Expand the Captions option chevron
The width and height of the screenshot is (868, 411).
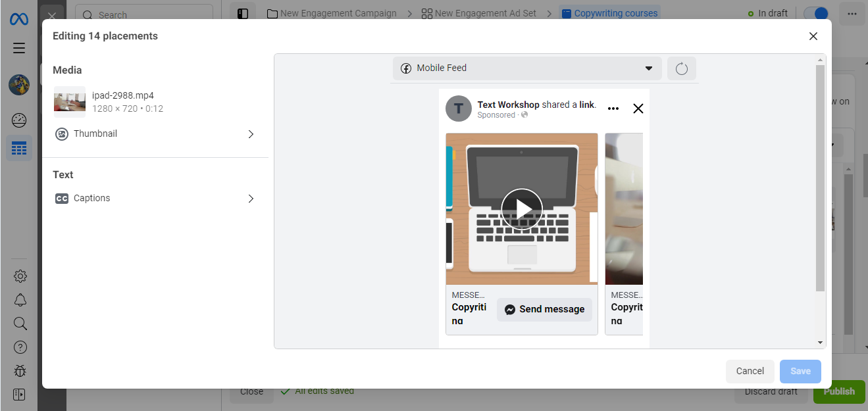[x=251, y=199]
